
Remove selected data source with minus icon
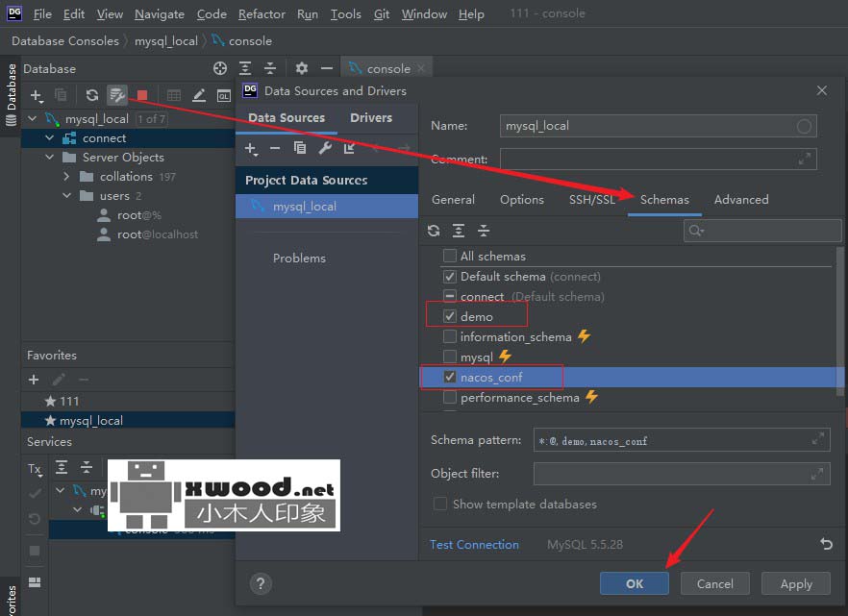pos(275,148)
